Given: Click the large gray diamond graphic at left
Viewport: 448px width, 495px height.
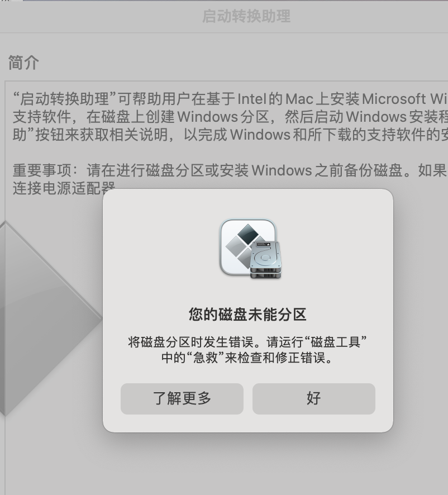Looking at the screenshot, I should coord(51,318).
